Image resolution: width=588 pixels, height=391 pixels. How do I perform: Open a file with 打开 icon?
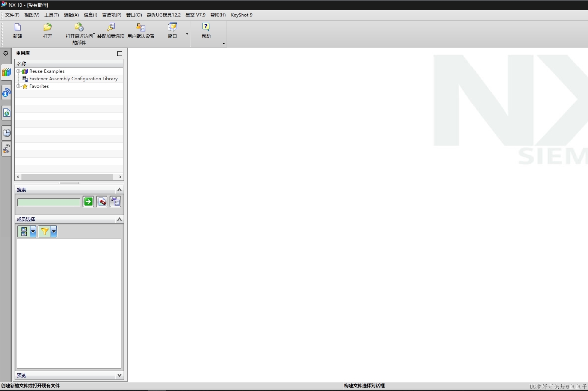point(47,30)
